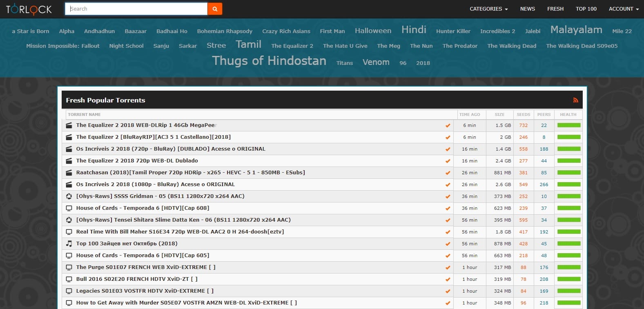Open the Account dropdown menu
644x309 pixels.
(623, 9)
